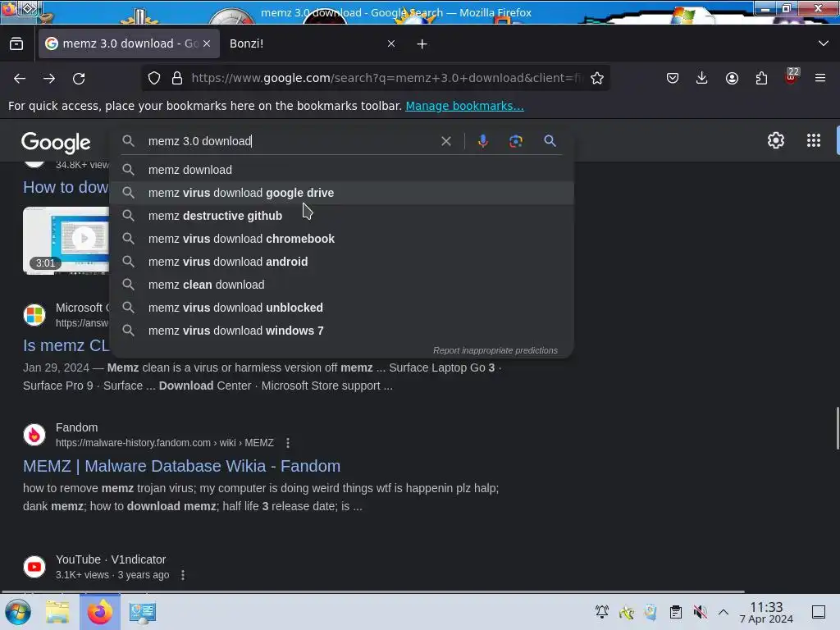Open the Google apps grid

pos(813,140)
